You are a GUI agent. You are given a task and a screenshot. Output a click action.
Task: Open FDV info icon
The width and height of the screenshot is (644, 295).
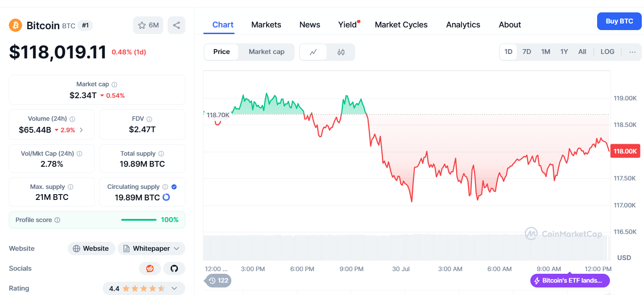tap(149, 119)
